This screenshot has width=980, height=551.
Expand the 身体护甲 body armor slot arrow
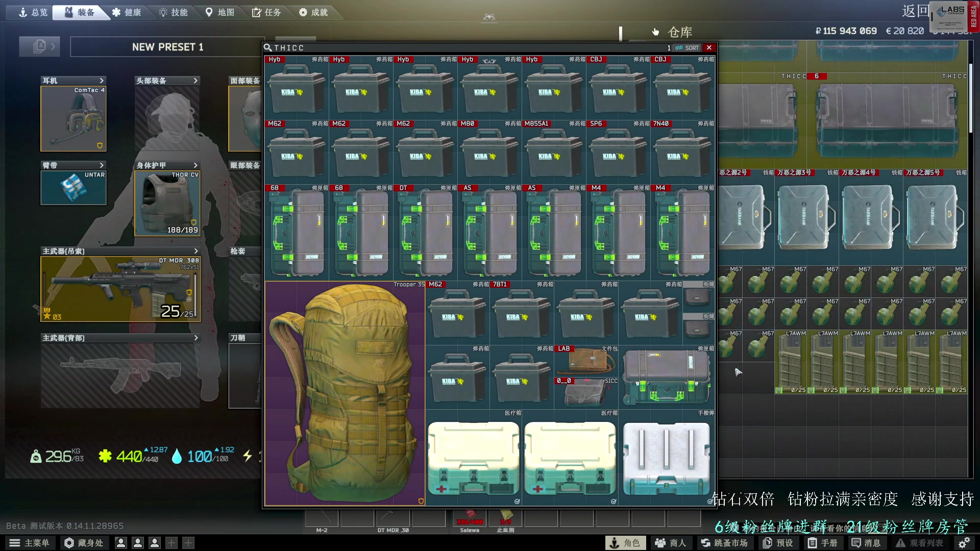(195, 165)
